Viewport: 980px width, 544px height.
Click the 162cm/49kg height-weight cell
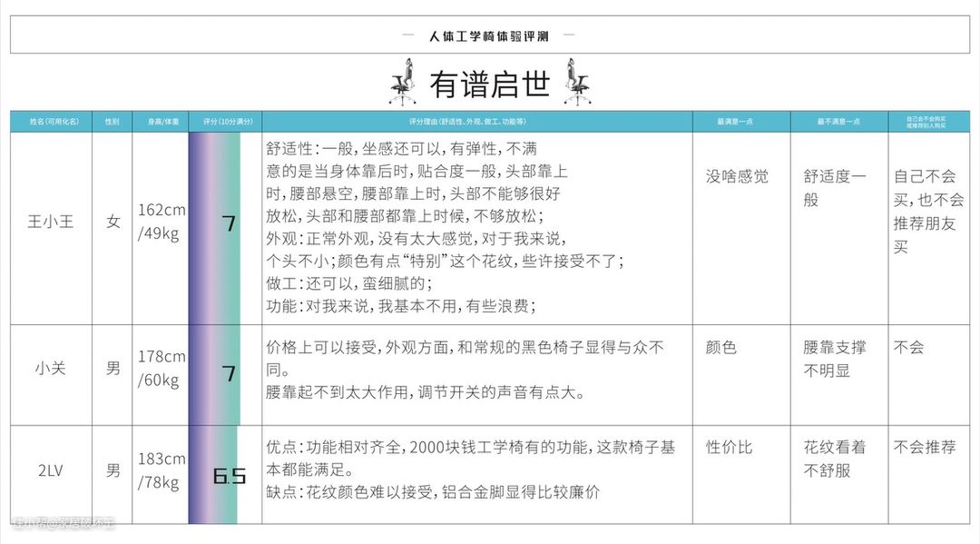point(162,222)
